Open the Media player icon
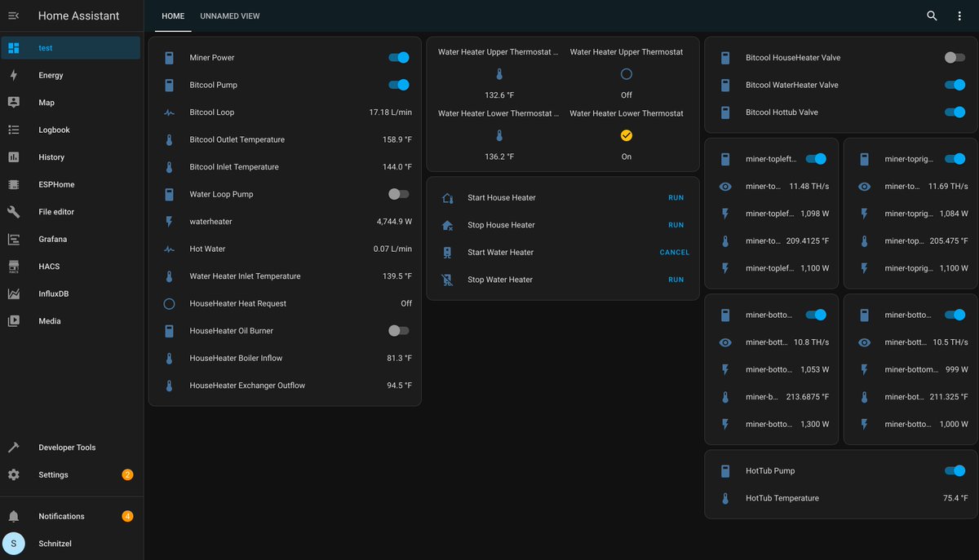This screenshot has height=560, width=979. coord(13,321)
